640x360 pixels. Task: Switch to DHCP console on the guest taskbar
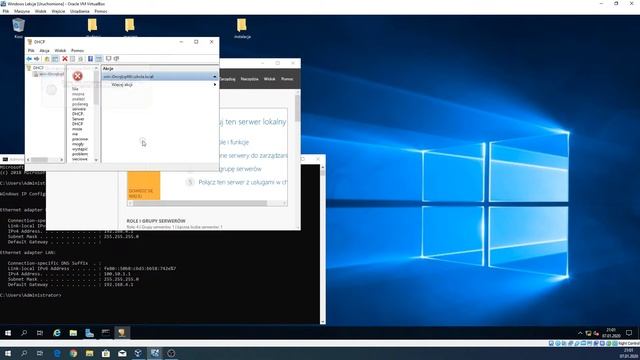point(122,333)
